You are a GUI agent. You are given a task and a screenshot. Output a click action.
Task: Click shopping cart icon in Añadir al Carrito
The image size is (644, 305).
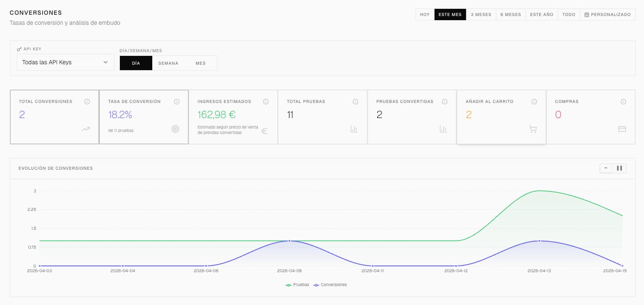point(533,129)
